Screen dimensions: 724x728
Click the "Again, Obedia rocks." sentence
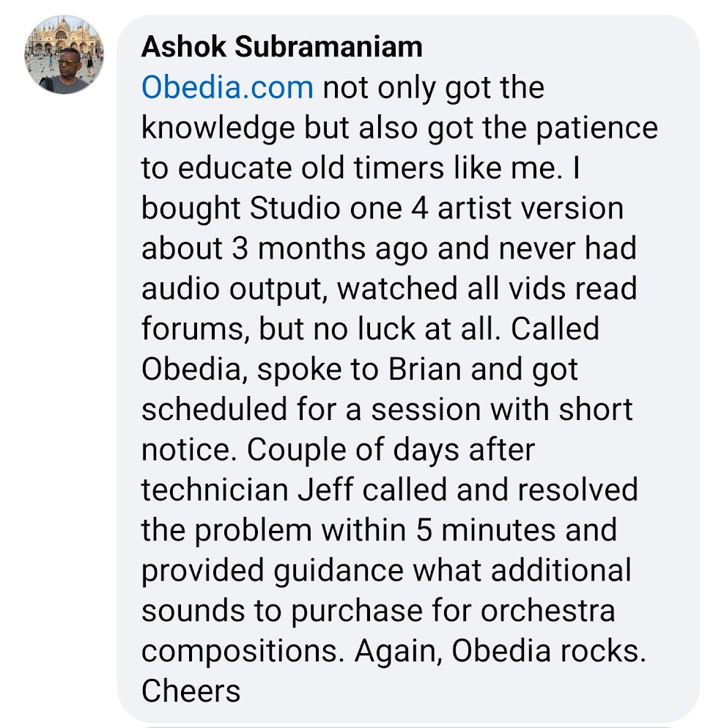[500, 650]
